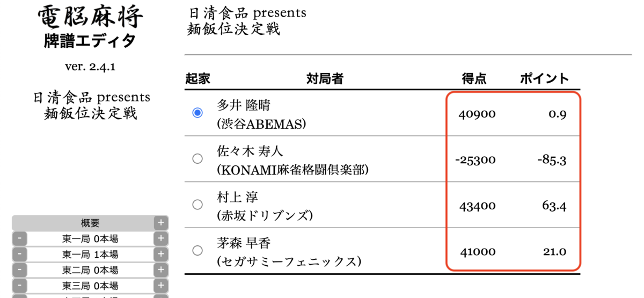Open the 東三局 0本場 round

click(90, 286)
